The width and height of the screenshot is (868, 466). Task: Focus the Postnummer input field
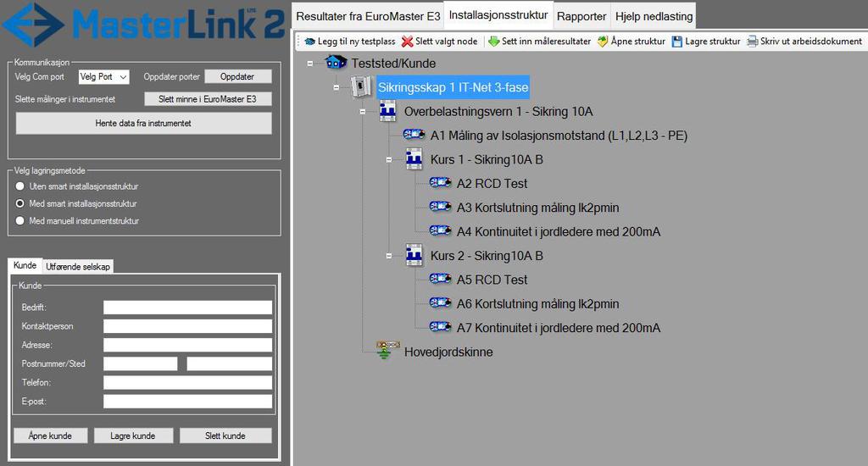point(140,363)
